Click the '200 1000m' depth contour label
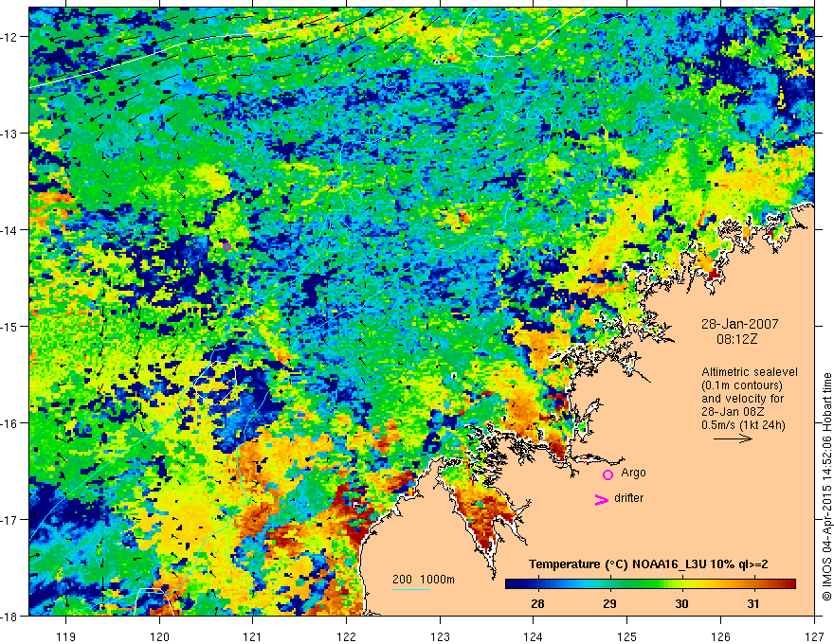834x644 pixels. [424, 580]
